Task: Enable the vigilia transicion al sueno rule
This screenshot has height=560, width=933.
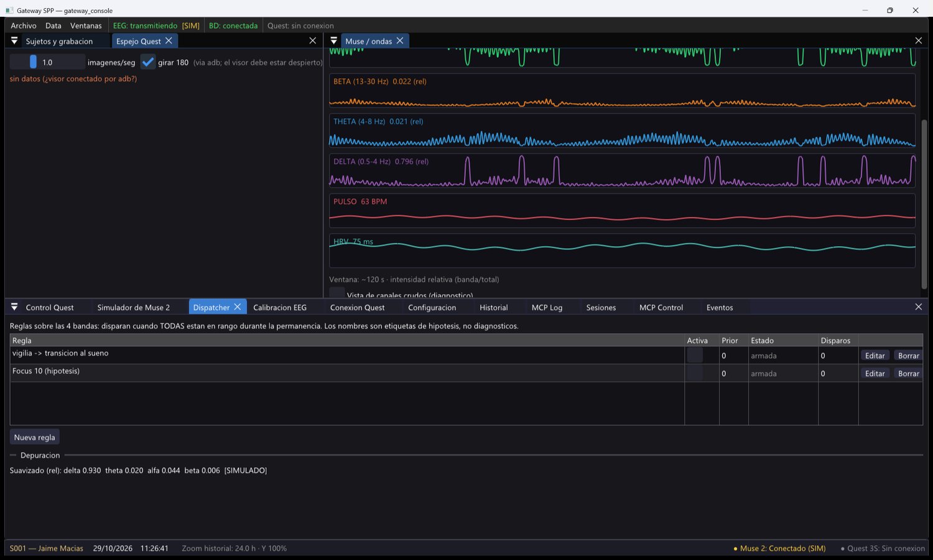Action: pos(695,355)
